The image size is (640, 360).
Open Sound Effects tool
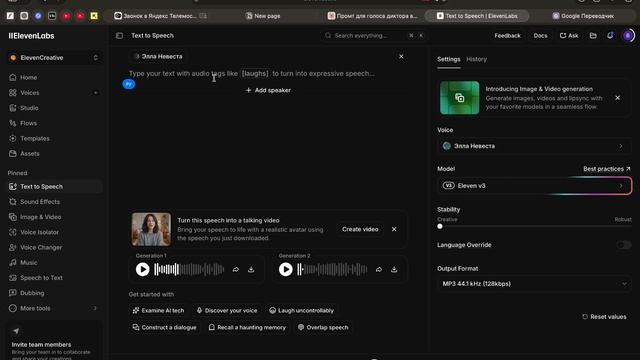pyautogui.click(x=54, y=202)
